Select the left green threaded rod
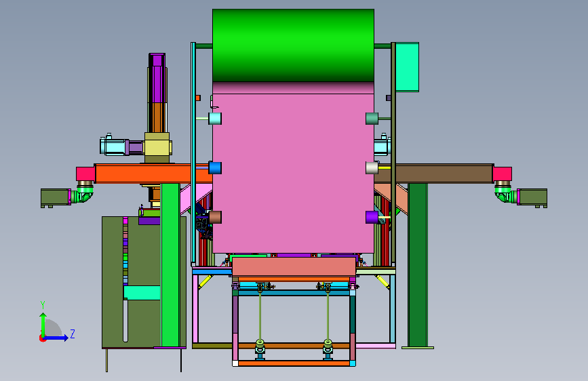 pos(260,316)
